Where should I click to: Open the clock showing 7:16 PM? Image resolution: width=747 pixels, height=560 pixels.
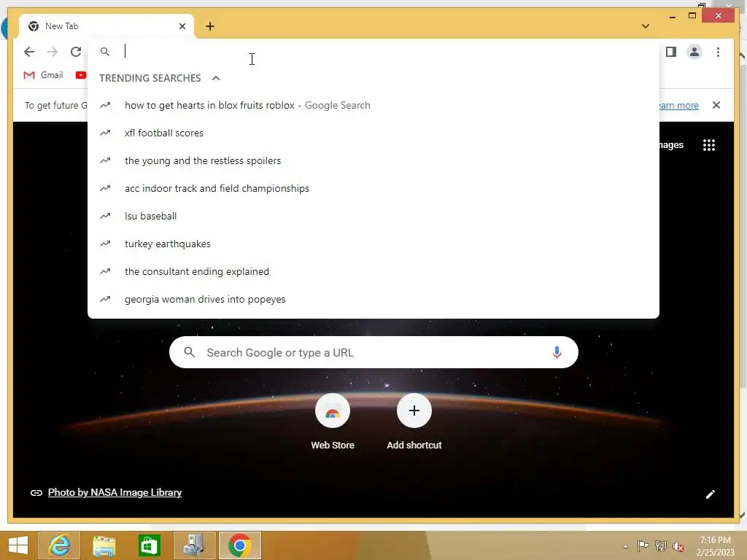pyautogui.click(x=715, y=546)
